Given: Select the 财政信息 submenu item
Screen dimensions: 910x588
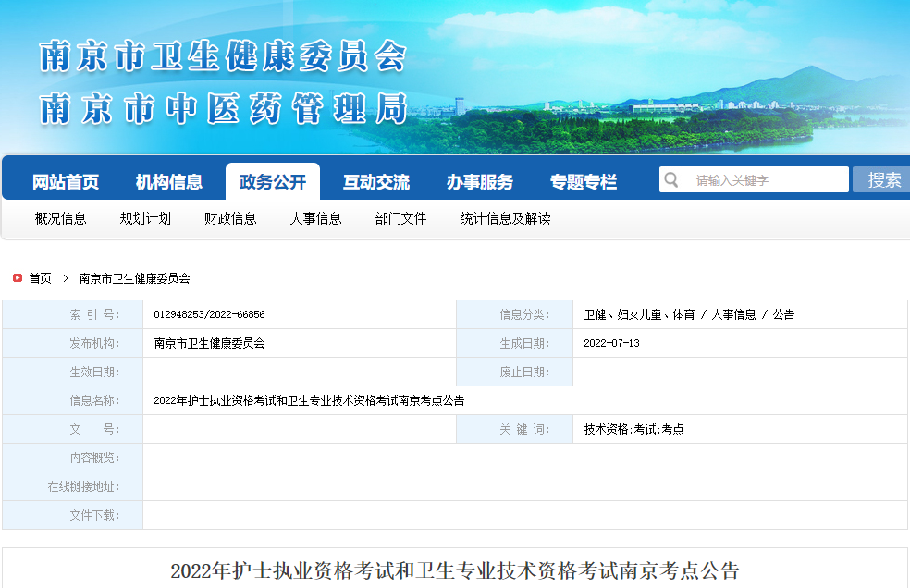Looking at the screenshot, I should tap(231, 219).
